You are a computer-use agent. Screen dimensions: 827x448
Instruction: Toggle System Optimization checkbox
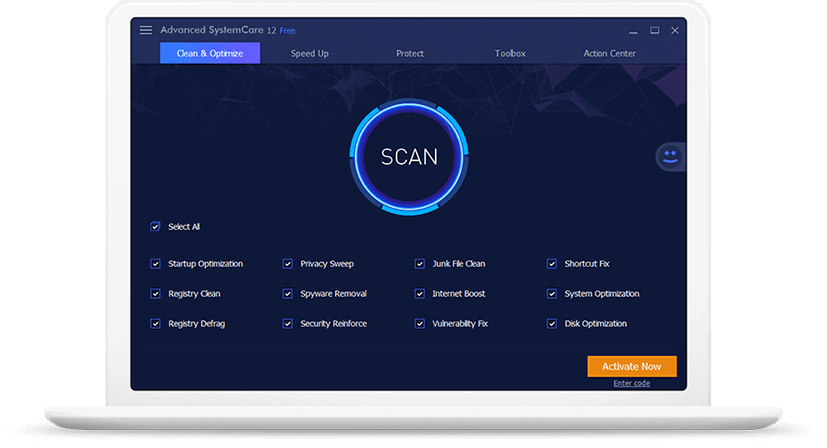pyautogui.click(x=552, y=293)
